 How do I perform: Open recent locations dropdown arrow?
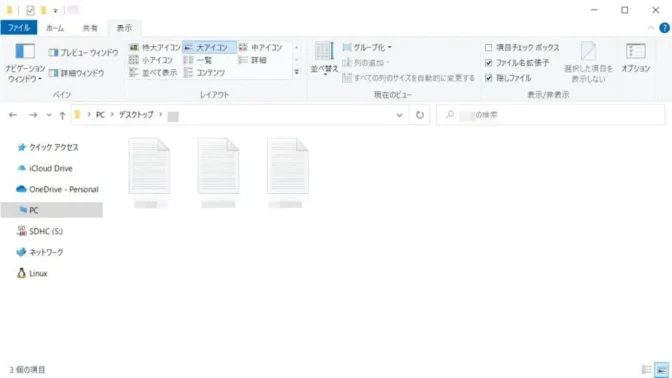pyautogui.click(x=49, y=115)
